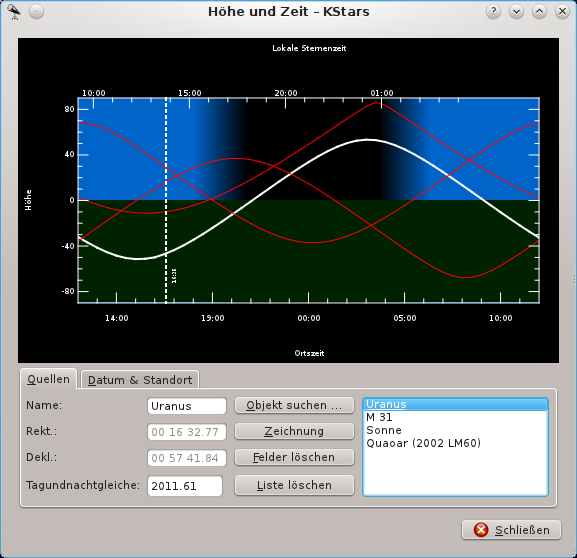This screenshot has height=558, width=577.
Task: Click the dashed white time marker line
Action: click(166, 200)
